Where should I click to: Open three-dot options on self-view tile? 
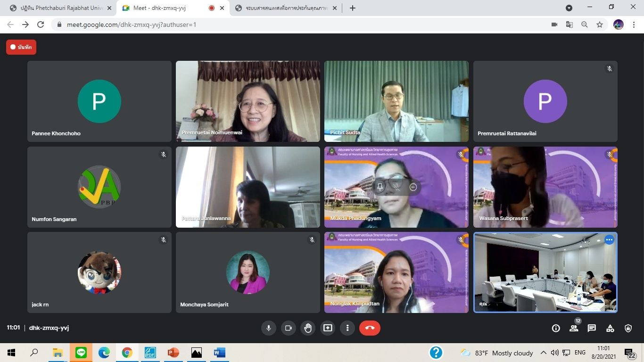point(609,240)
